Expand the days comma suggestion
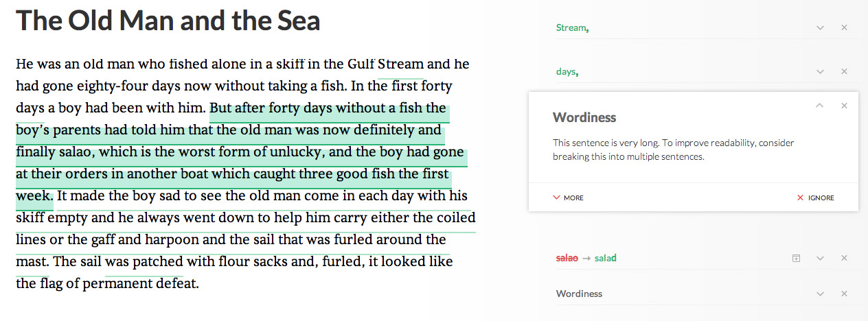The width and height of the screenshot is (868, 321). pos(820,72)
